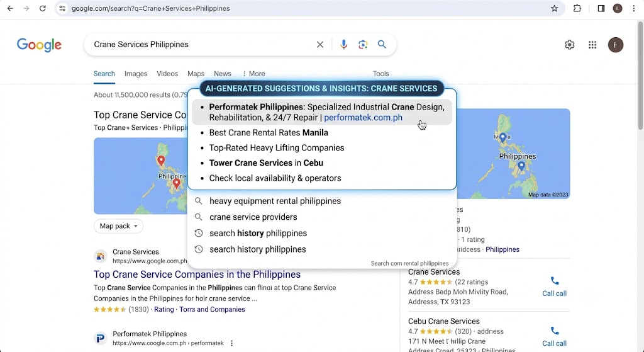Switch to the News tab
The height and width of the screenshot is (352, 644).
coord(223,74)
